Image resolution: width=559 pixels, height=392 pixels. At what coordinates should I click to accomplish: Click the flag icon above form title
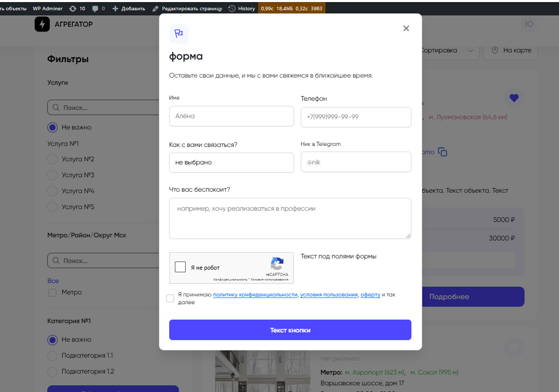click(179, 34)
